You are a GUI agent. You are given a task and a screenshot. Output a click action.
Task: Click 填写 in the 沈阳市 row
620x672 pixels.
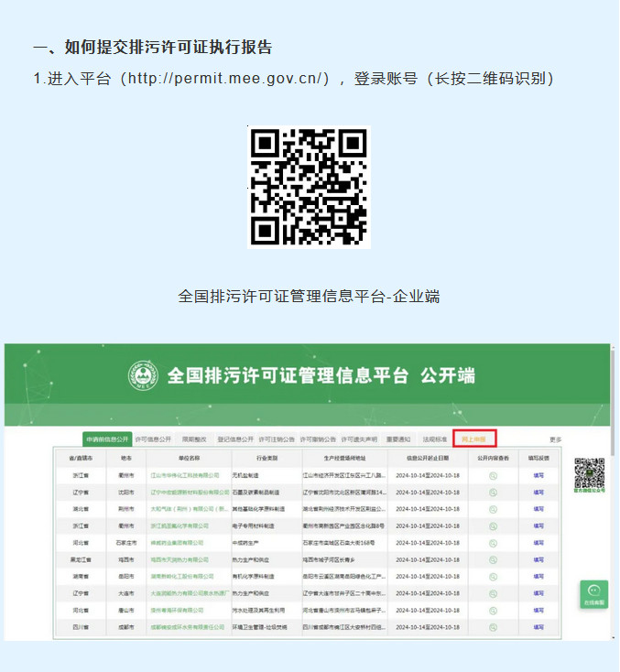(x=538, y=493)
